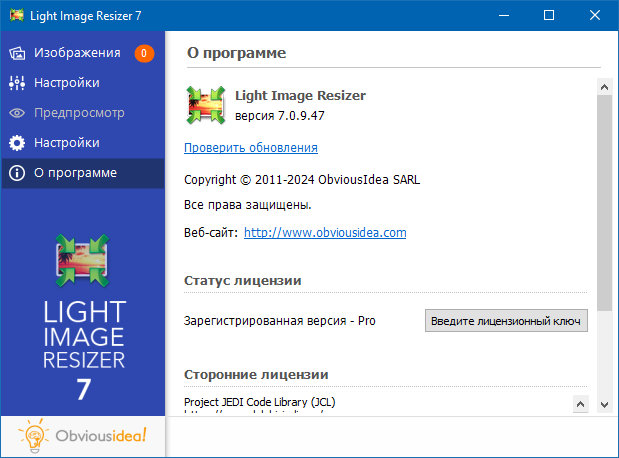The height and width of the screenshot is (458, 619).
Task: Click the app logo beside version 7.0.9.47
Action: tap(205, 105)
